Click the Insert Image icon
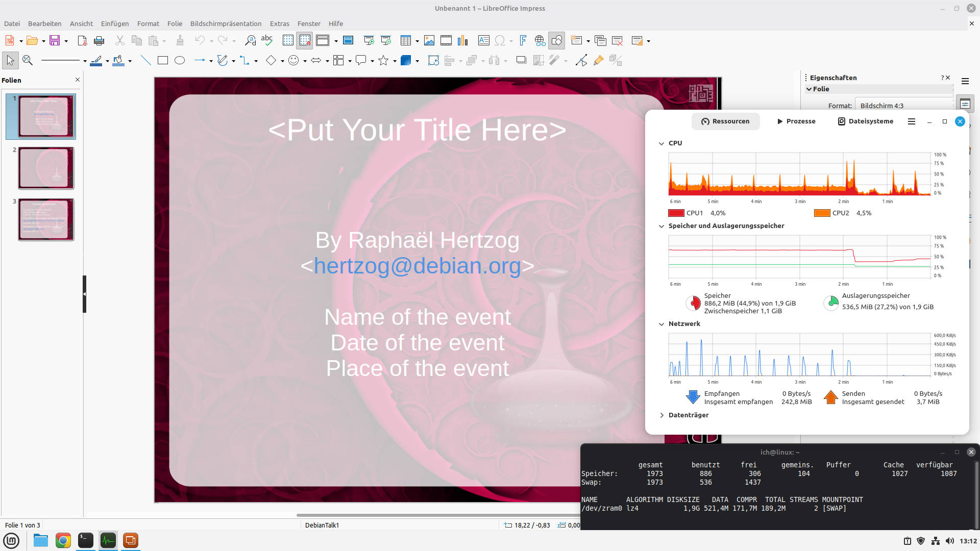Screen dimensions: 980x551 [429, 41]
